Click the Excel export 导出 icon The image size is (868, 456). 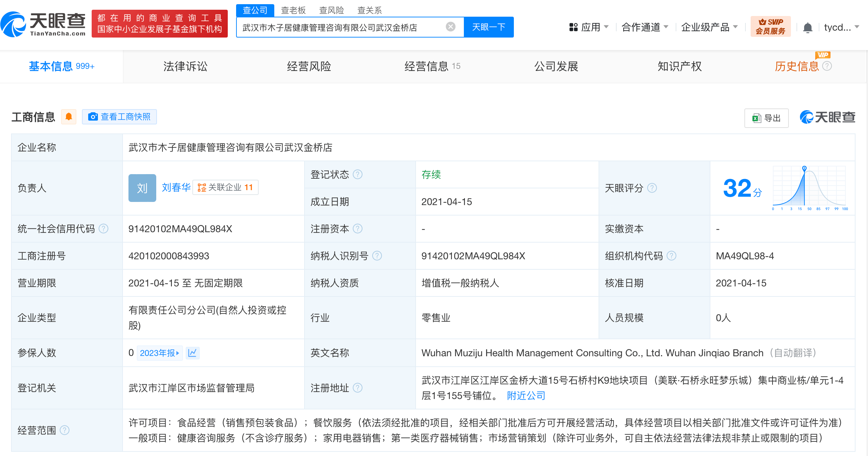coord(756,118)
